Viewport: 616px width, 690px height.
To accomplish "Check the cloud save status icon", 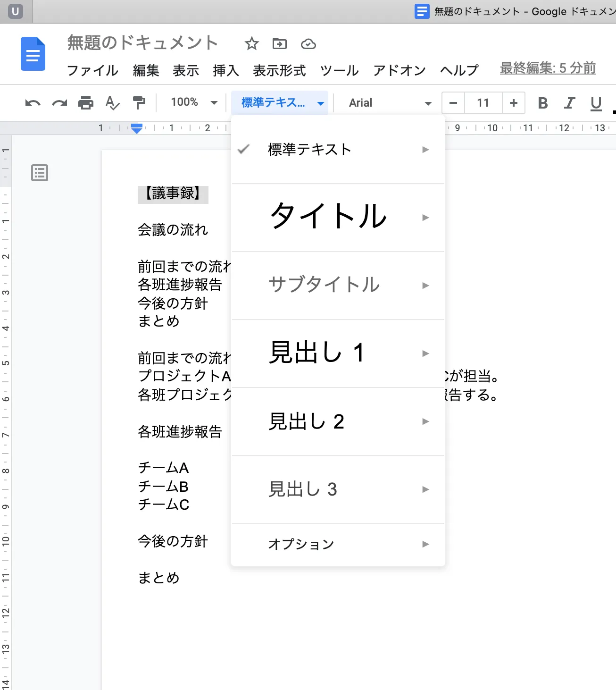I will click(308, 44).
